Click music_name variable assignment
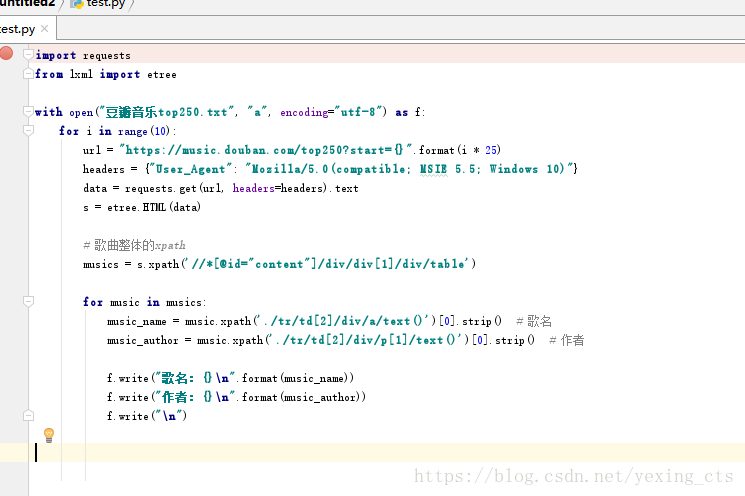 [x=137, y=322]
